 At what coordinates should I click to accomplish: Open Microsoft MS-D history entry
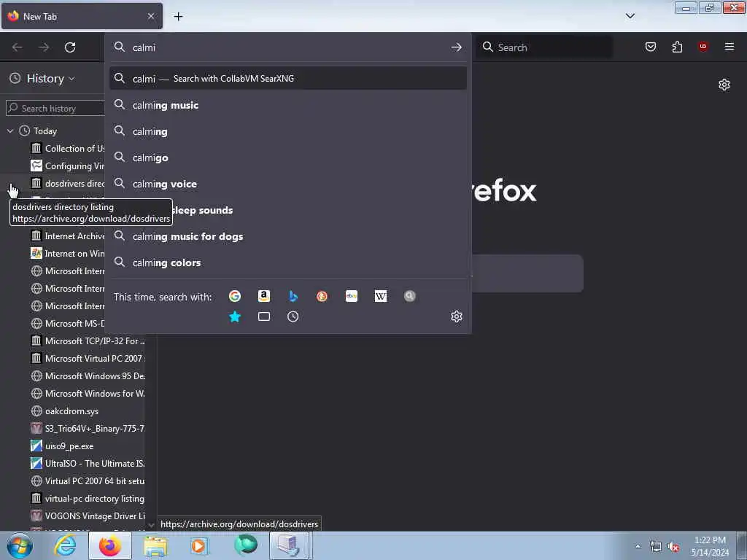click(67, 323)
